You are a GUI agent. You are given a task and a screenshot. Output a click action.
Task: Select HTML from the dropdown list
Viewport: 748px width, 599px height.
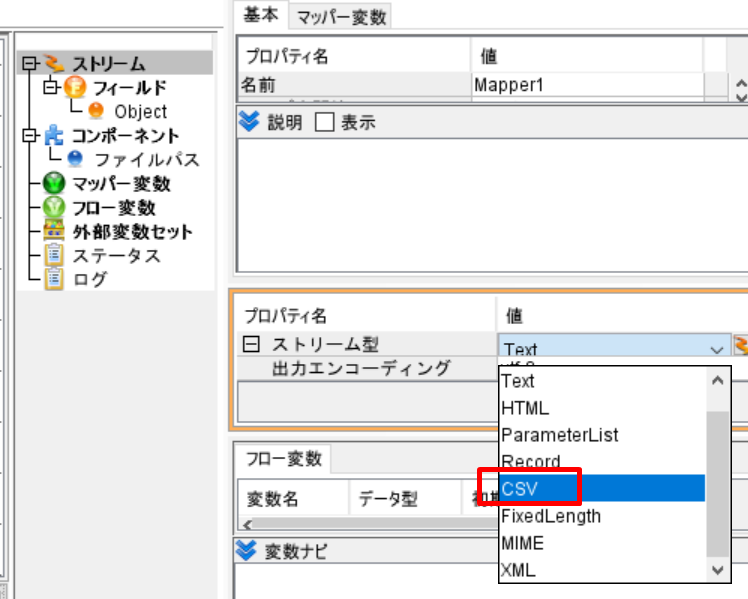point(602,408)
